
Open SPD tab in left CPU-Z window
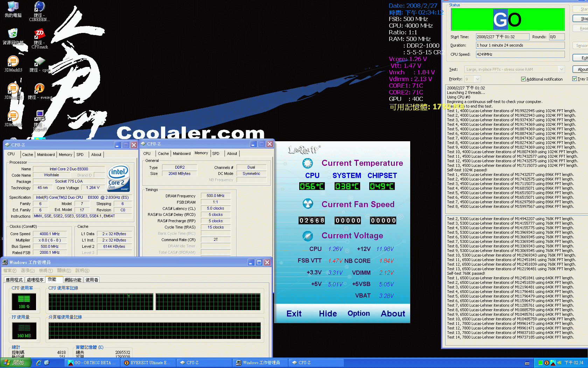click(x=80, y=155)
